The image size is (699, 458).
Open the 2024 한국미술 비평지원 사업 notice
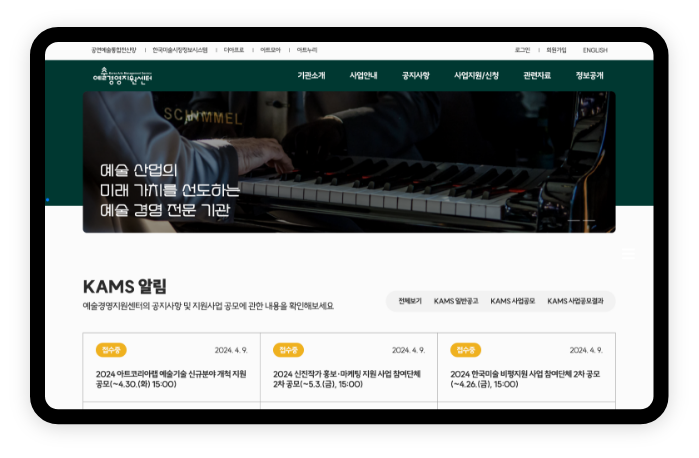pyautogui.click(x=525, y=379)
